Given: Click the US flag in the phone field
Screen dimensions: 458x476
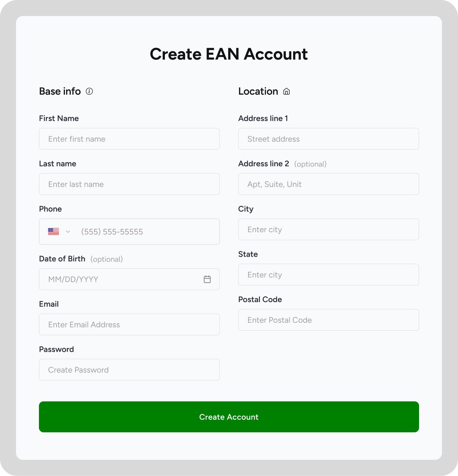Looking at the screenshot, I should coord(53,232).
